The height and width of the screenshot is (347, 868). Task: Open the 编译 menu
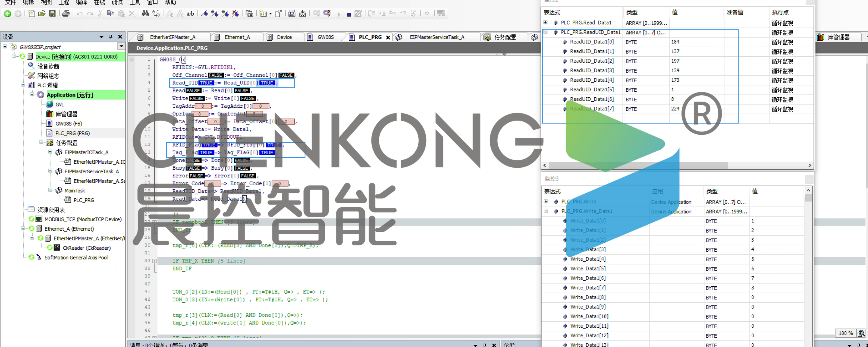[x=82, y=3]
